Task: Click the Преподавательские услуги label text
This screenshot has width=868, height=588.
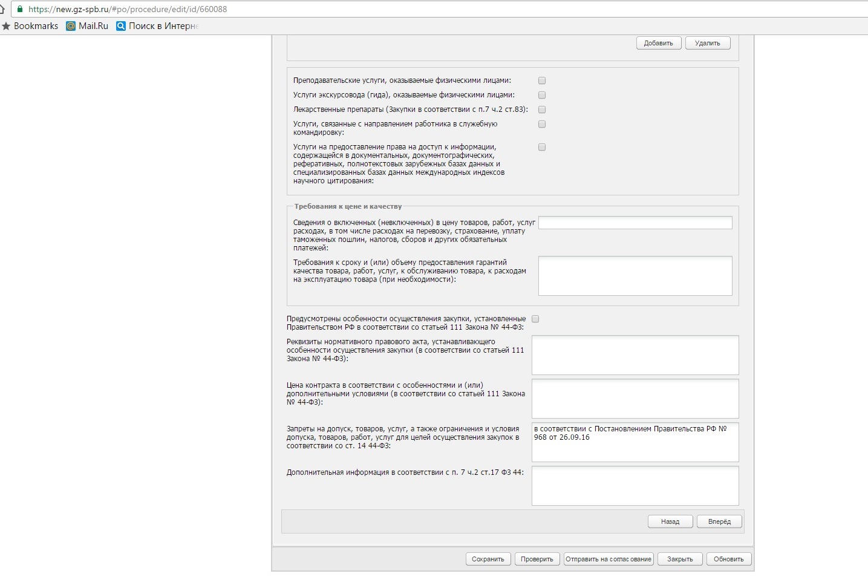Action: pos(402,80)
